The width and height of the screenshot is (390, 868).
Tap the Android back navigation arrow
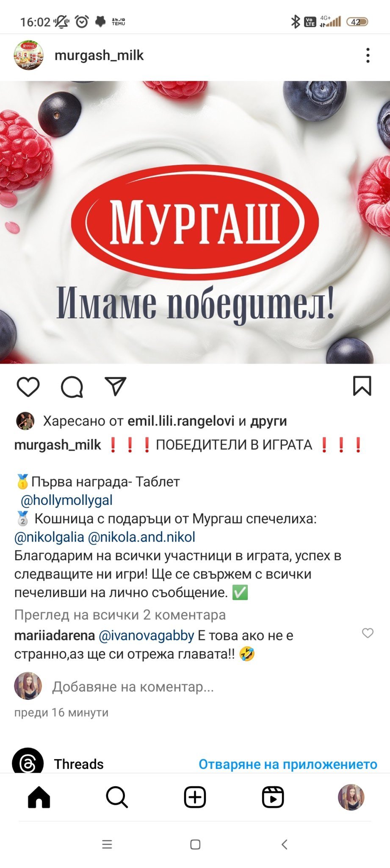point(285,844)
